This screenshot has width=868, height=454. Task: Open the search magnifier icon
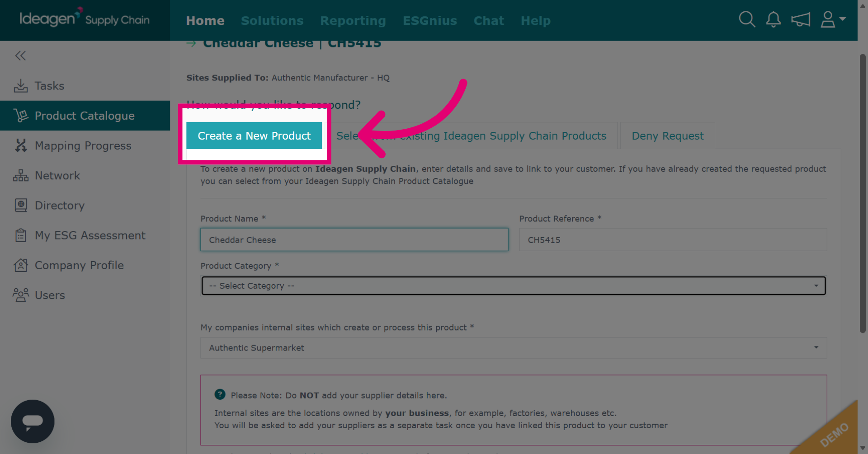[747, 19]
